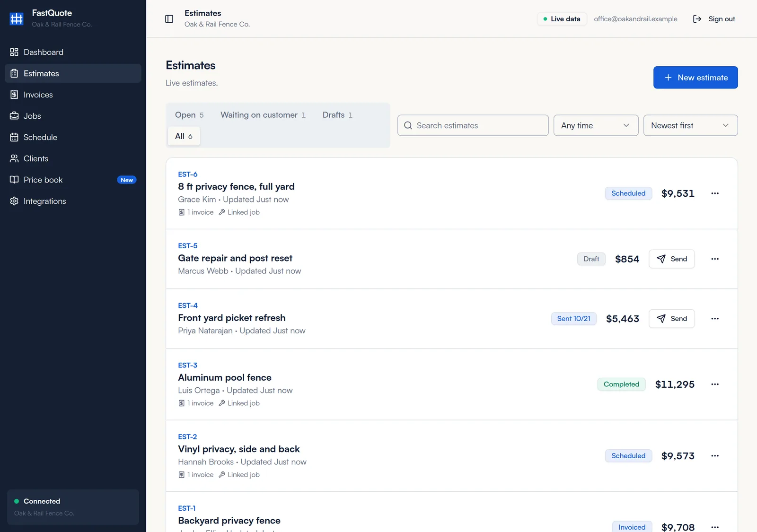Click Completed badge on EST-3
Image resolution: width=757 pixels, height=532 pixels.
pyautogui.click(x=621, y=384)
